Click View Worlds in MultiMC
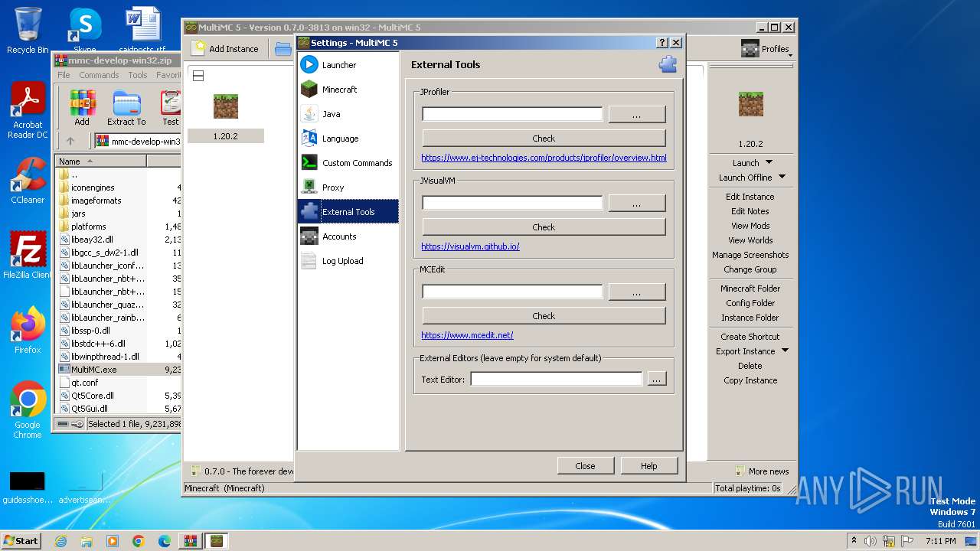This screenshot has height=551, width=980. pyautogui.click(x=750, y=240)
